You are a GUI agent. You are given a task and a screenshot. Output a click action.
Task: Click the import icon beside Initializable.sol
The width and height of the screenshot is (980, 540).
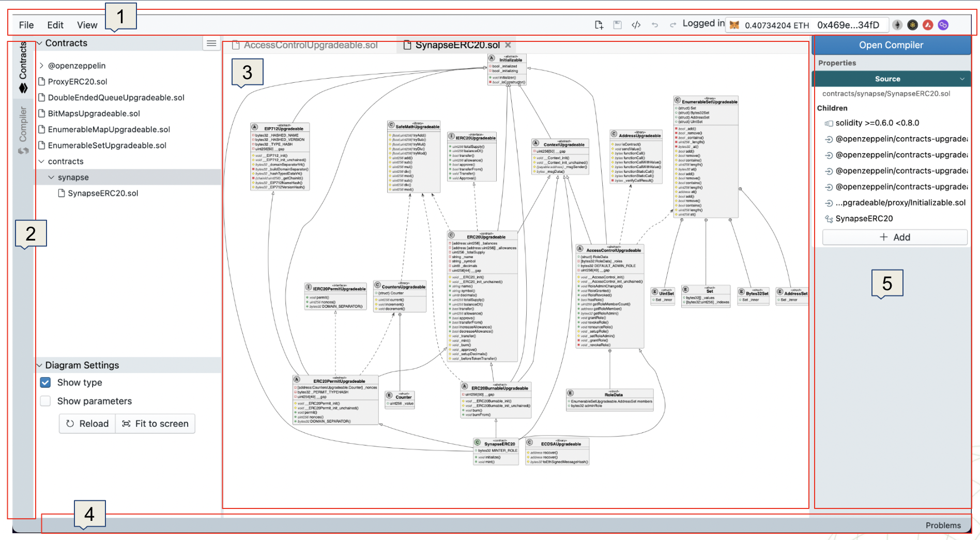tap(829, 203)
